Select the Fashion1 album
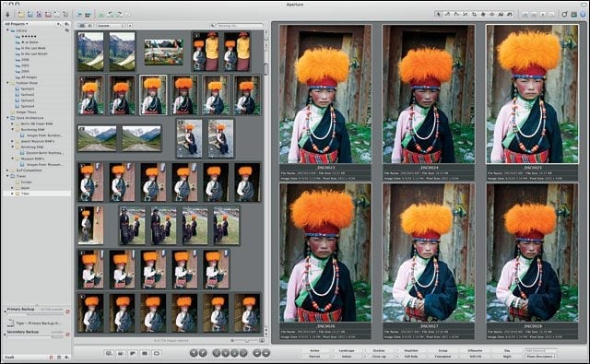The width and height of the screenshot is (590, 364). 27,88
